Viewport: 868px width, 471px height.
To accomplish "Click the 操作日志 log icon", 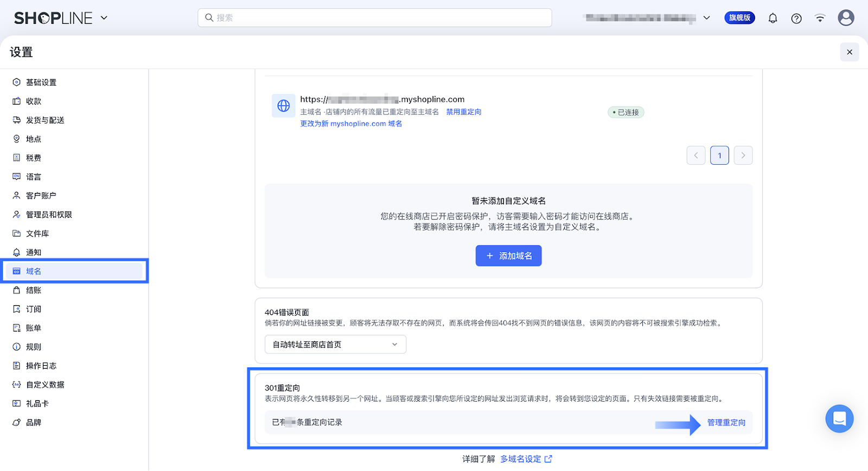I will (17, 366).
